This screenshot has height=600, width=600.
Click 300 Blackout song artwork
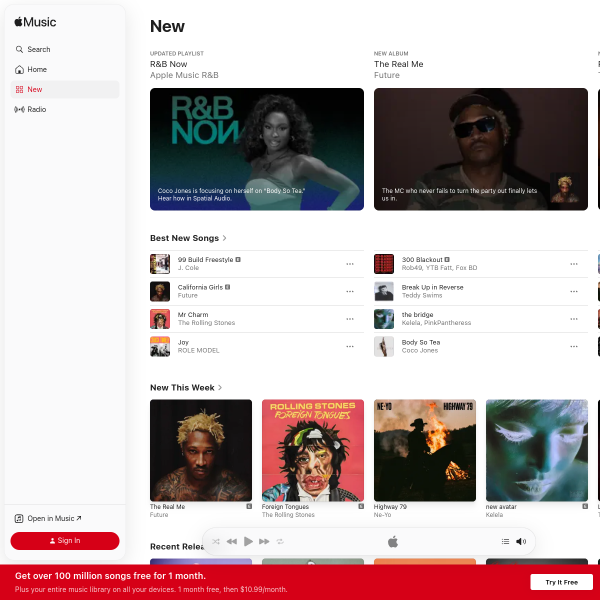(x=384, y=264)
